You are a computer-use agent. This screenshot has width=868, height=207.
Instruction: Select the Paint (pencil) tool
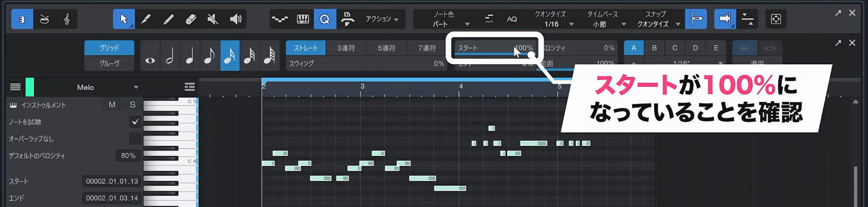146,19
